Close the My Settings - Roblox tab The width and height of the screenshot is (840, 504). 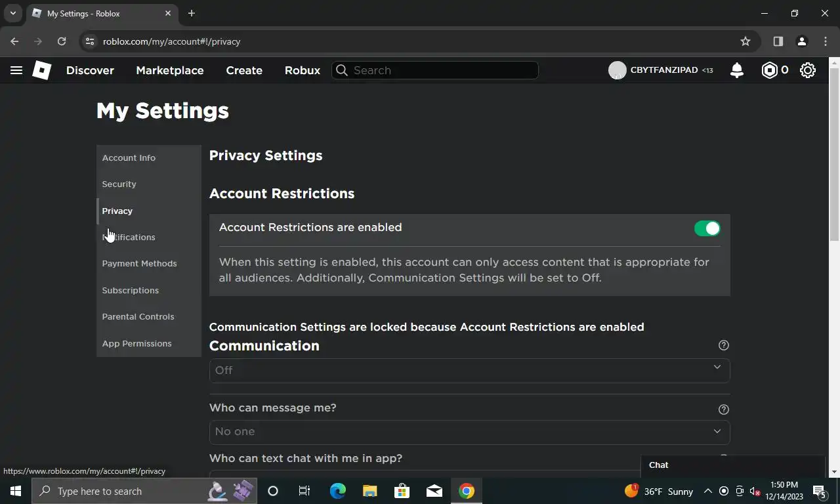[168, 13]
